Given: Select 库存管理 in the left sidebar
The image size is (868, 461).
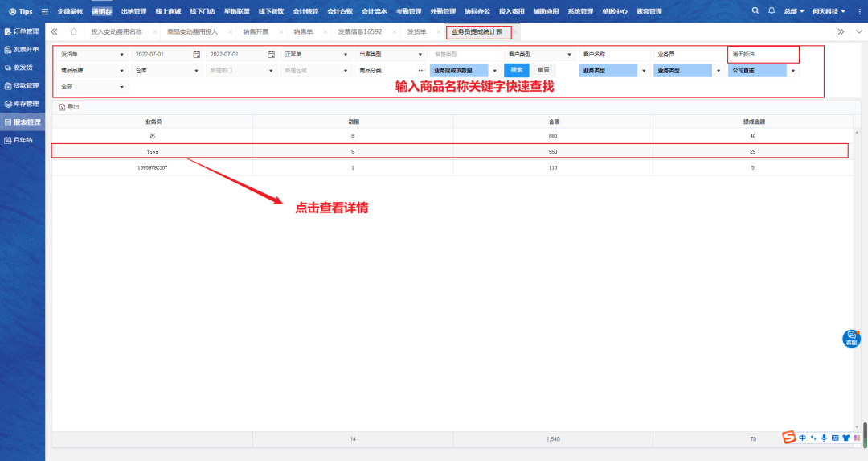Looking at the screenshot, I should (26, 104).
